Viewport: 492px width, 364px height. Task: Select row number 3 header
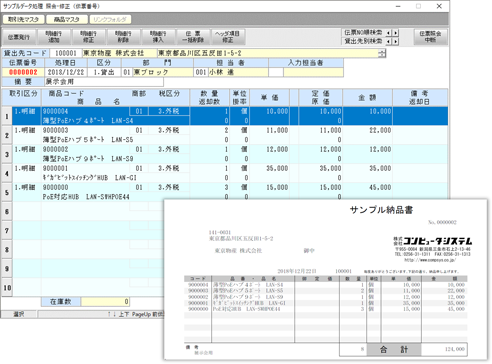7,154
